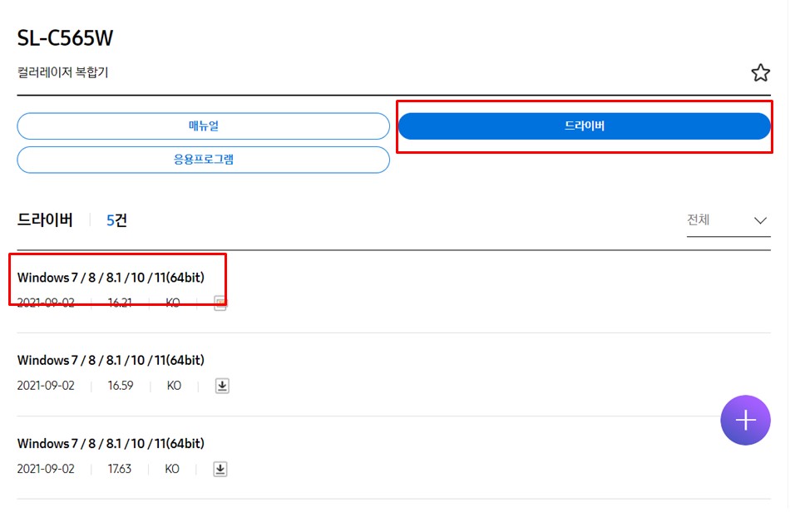Expand the 전체 filter dropdown
Image resolution: width=790 pixels, height=532 pixels.
pyautogui.click(x=728, y=220)
